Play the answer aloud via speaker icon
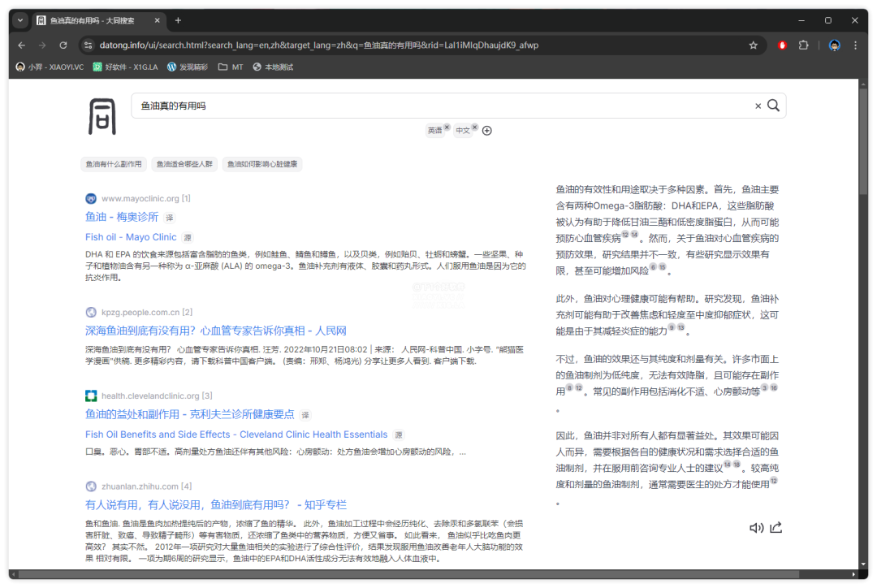The width and height of the screenshot is (877, 588). (x=756, y=528)
